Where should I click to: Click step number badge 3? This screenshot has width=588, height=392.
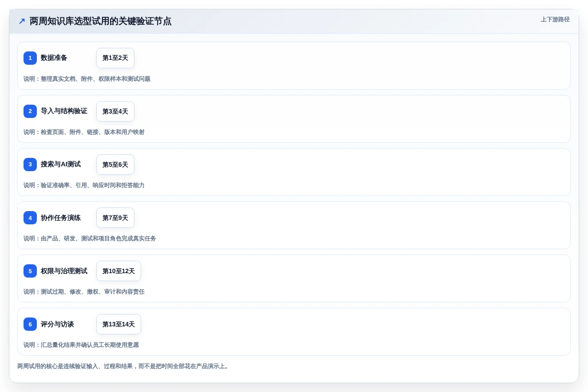pyautogui.click(x=30, y=165)
